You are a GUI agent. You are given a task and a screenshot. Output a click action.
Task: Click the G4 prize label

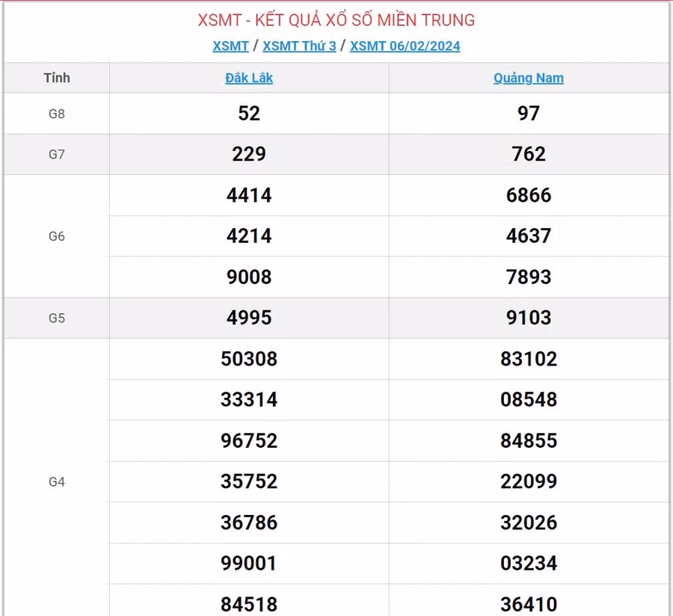point(57,481)
